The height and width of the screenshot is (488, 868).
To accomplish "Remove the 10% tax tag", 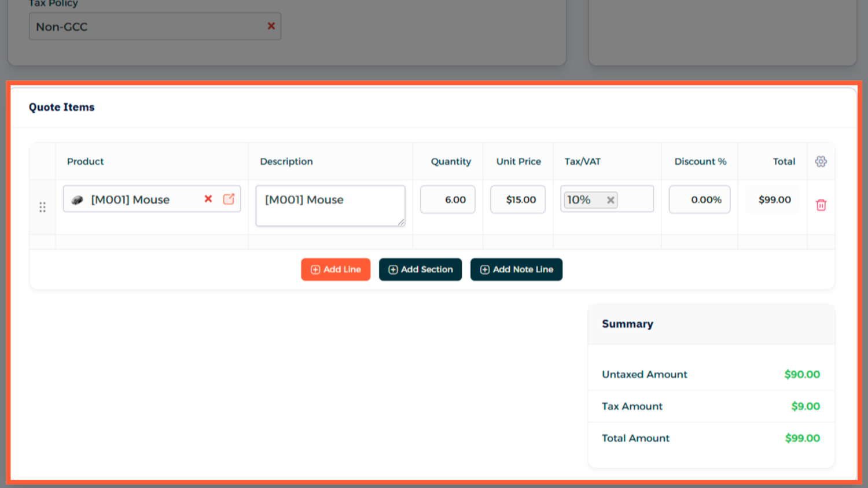I will point(610,200).
